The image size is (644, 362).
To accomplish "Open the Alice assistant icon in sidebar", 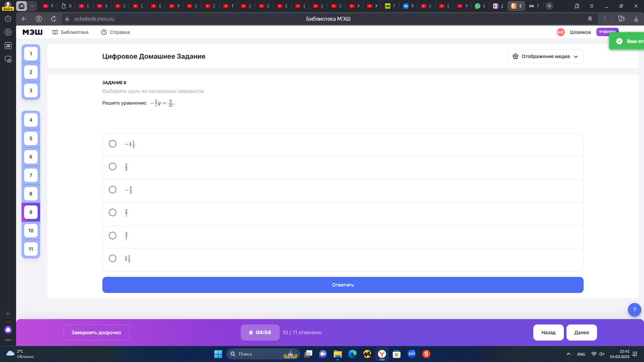I will [x=8, y=330].
